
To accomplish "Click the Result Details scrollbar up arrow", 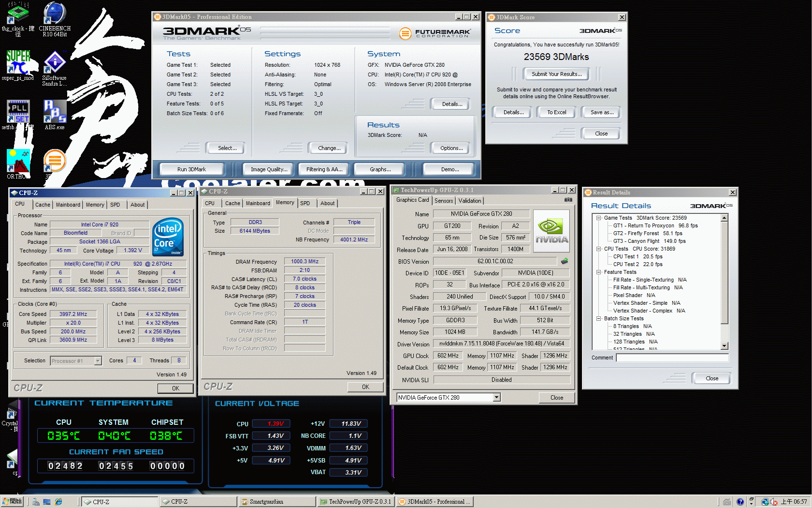I will coord(725,218).
